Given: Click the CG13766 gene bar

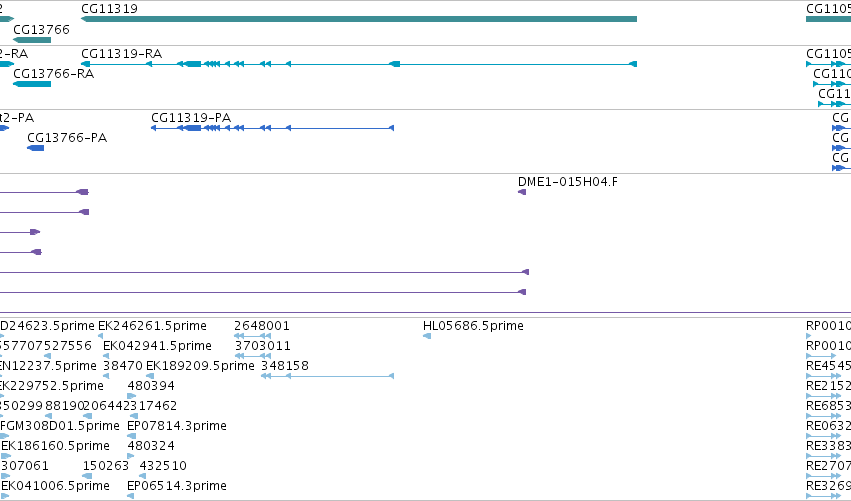Looking at the screenshot, I should [32, 40].
